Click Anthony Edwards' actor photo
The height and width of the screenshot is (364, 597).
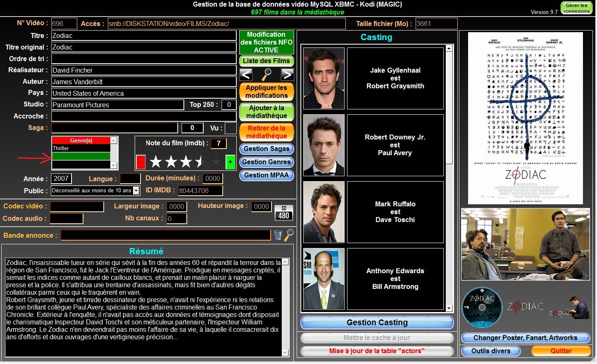pyautogui.click(x=324, y=279)
